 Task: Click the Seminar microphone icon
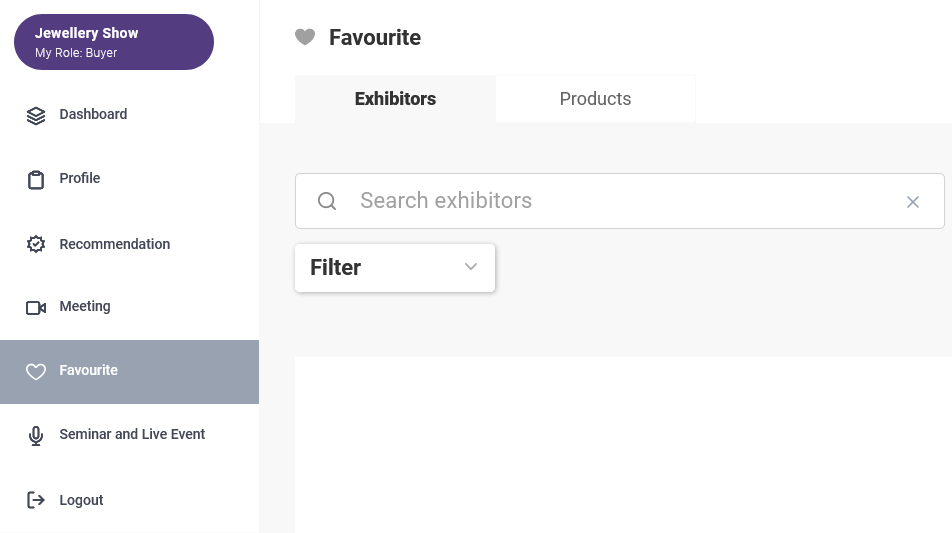(36, 436)
